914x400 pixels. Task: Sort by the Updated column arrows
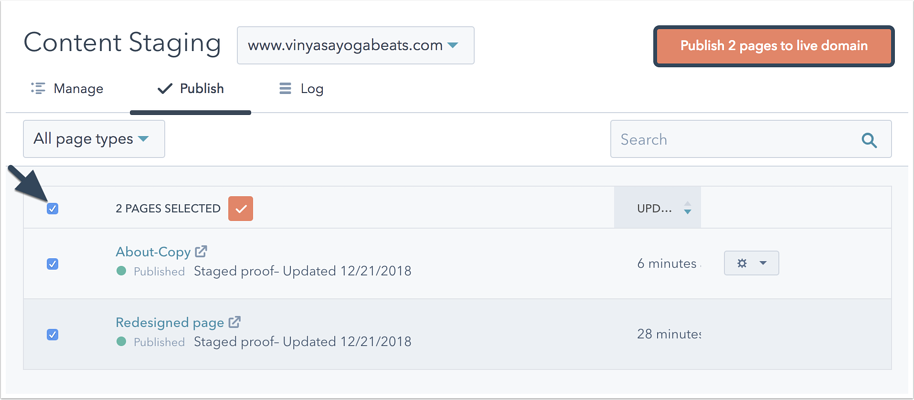pyautogui.click(x=687, y=208)
